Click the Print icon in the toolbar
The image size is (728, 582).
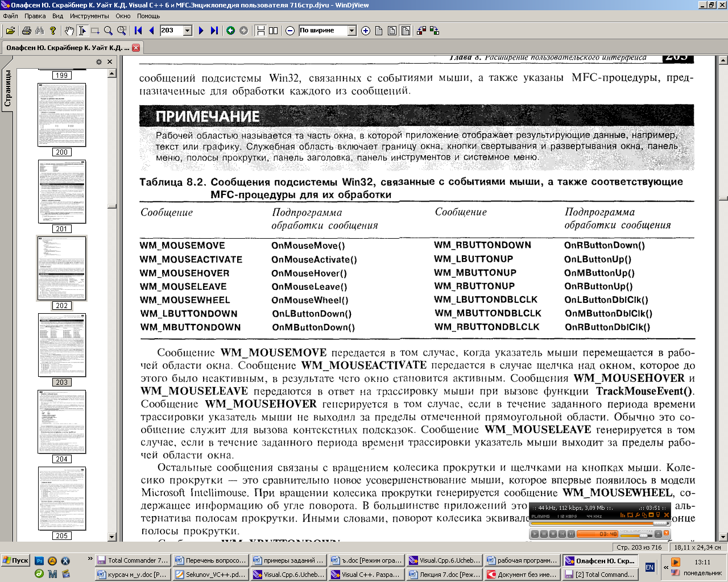coord(26,31)
